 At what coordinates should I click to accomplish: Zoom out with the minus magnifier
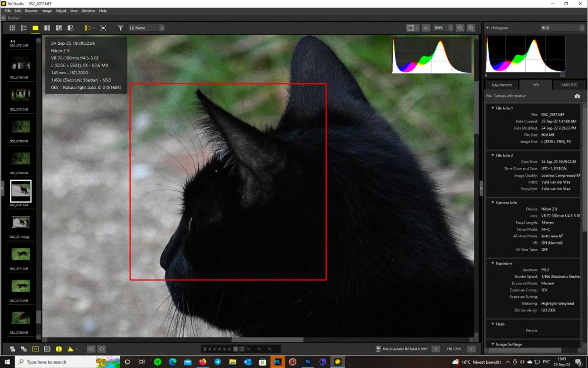point(460,28)
